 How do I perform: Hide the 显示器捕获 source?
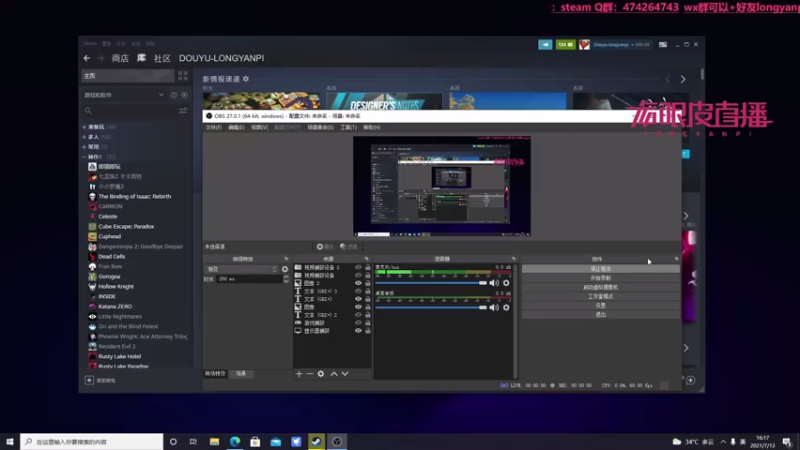tap(358, 331)
